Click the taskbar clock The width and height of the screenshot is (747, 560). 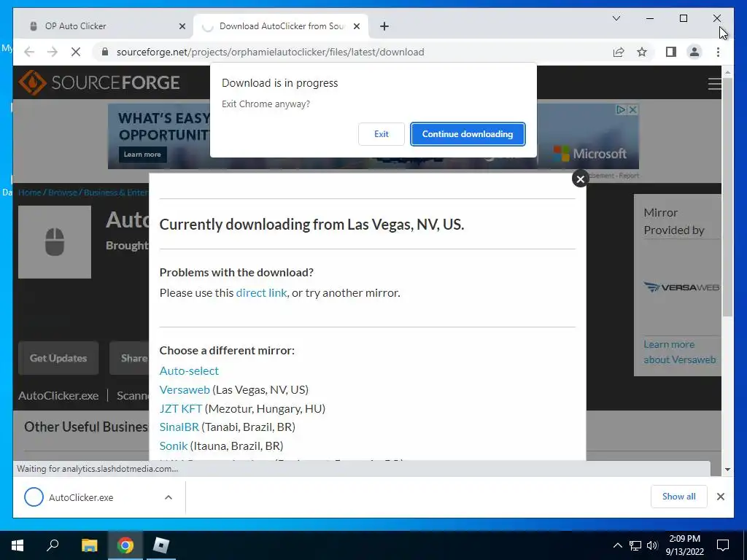pos(684,545)
